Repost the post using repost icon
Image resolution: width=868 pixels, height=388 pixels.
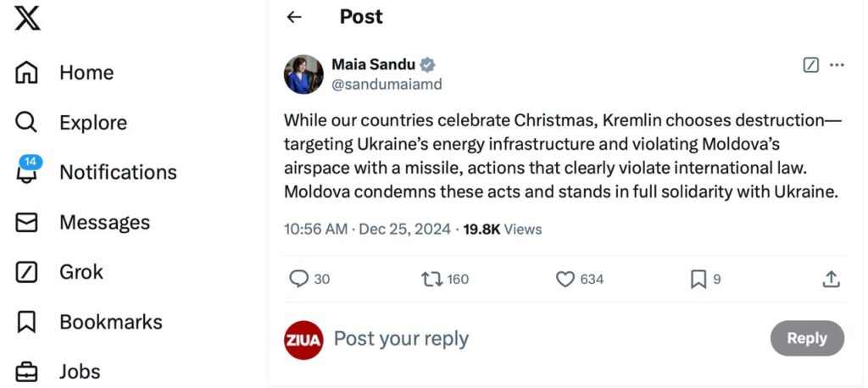point(432,279)
